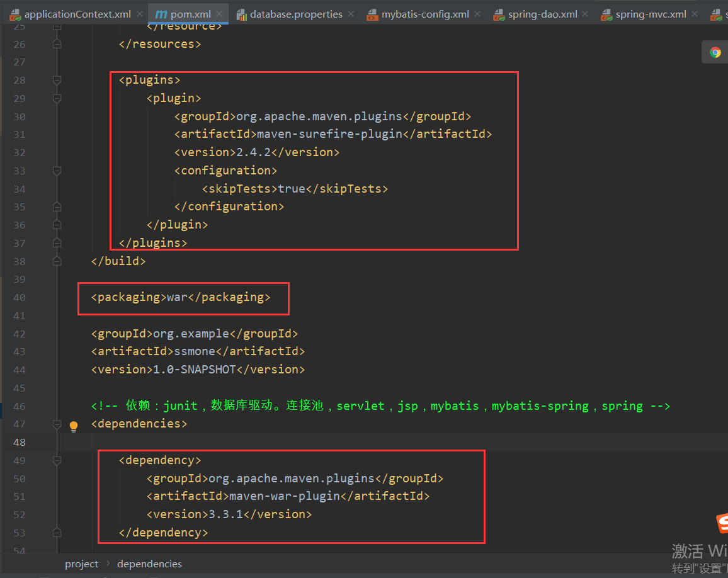Collapse the plugin element at line 29

click(57, 98)
